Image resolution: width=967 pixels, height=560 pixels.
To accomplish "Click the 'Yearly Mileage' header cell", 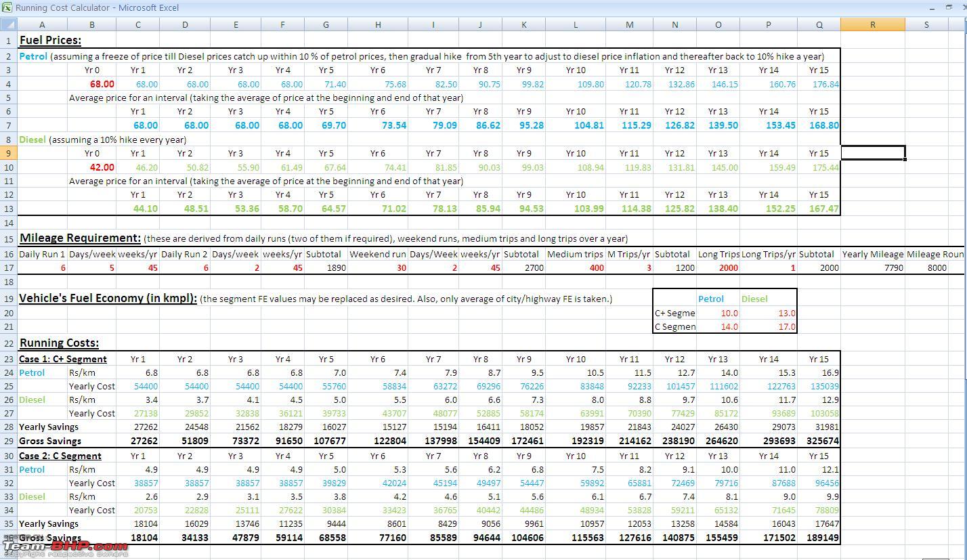I will coord(872,254).
